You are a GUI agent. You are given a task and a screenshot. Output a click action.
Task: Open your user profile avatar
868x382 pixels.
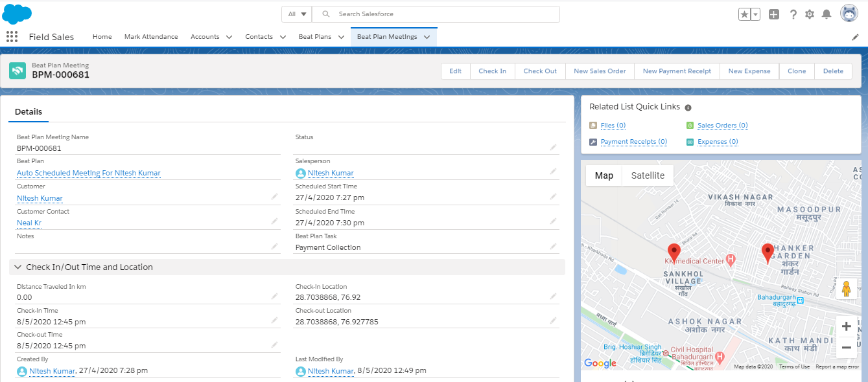(x=849, y=12)
